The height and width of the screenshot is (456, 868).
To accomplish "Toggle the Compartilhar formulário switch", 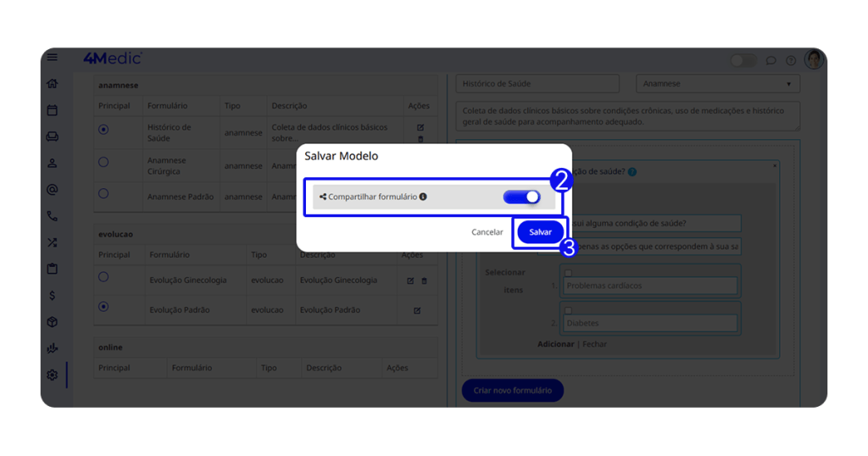I will coord(521,197).
